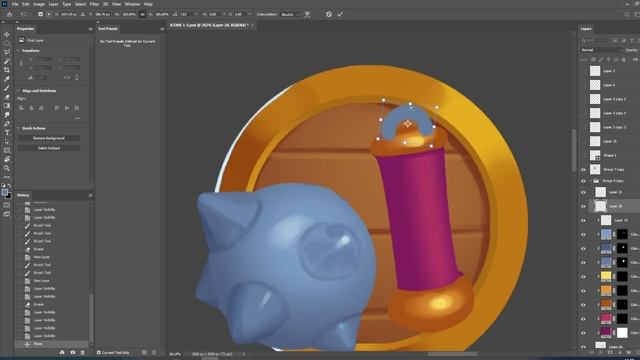Click the Layers panel search field
Image resolution: width=640 pixels, height=360 pixels.
coord(596,40)
